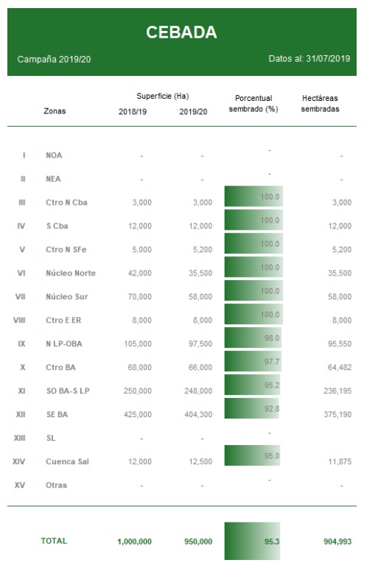Click the Roman numeral VII row marker
The height and width of the screenshot is (571, 392).
21,297
